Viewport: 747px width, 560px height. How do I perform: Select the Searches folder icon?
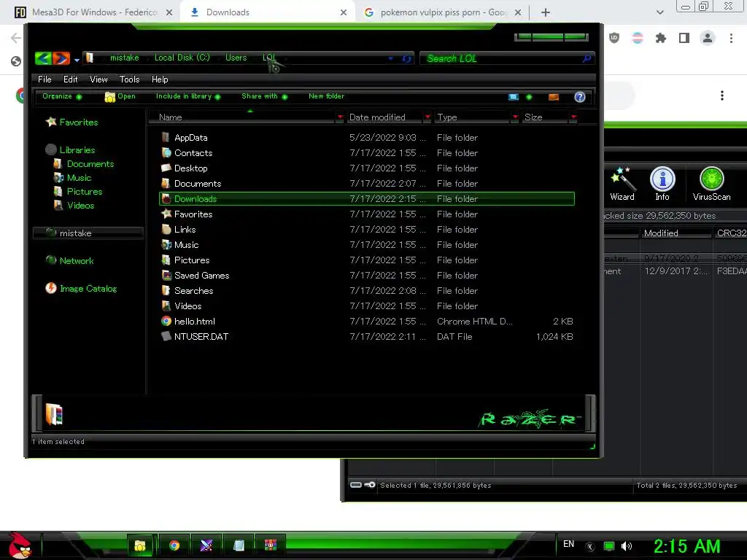pyautogui.click(x=166, y=290)
